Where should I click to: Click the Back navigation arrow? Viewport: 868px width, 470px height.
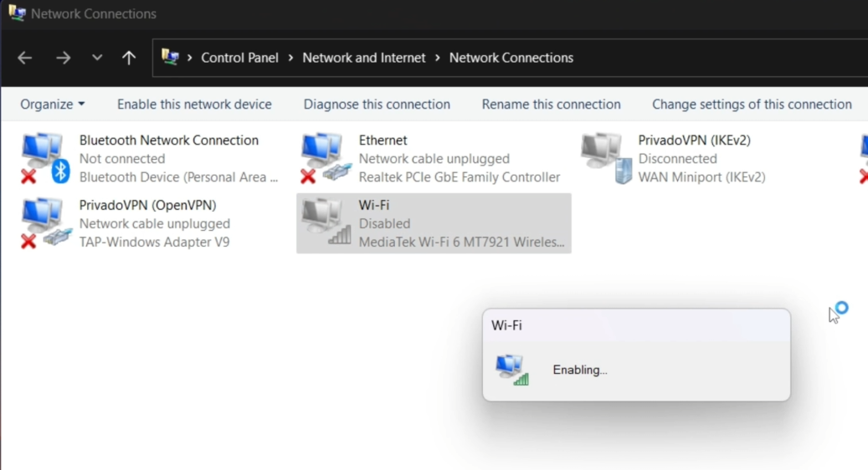pyautogui.click(x=25, y=58)
